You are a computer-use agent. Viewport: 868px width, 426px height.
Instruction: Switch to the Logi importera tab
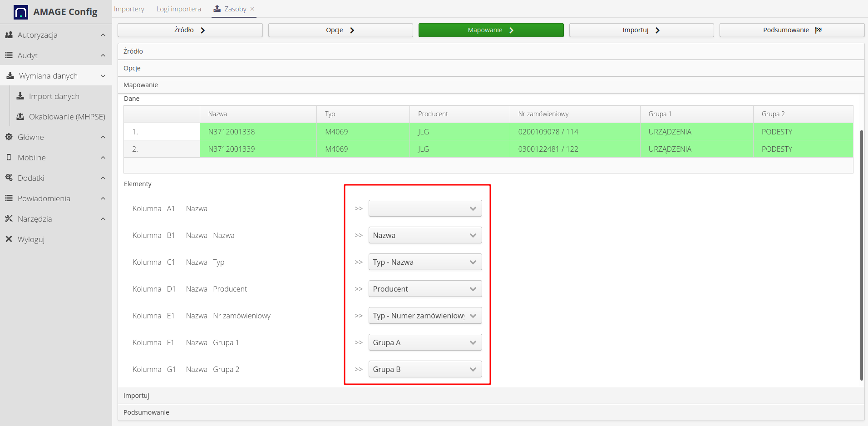[178, 9]
